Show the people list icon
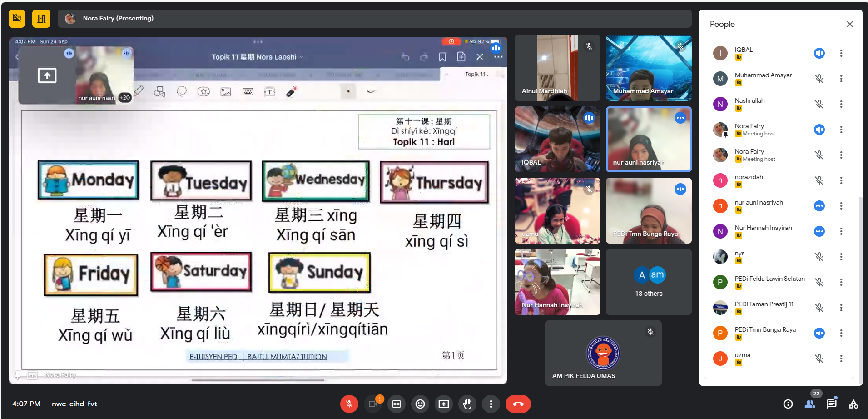This screenshot has width=868, height=419. (809, 404)
